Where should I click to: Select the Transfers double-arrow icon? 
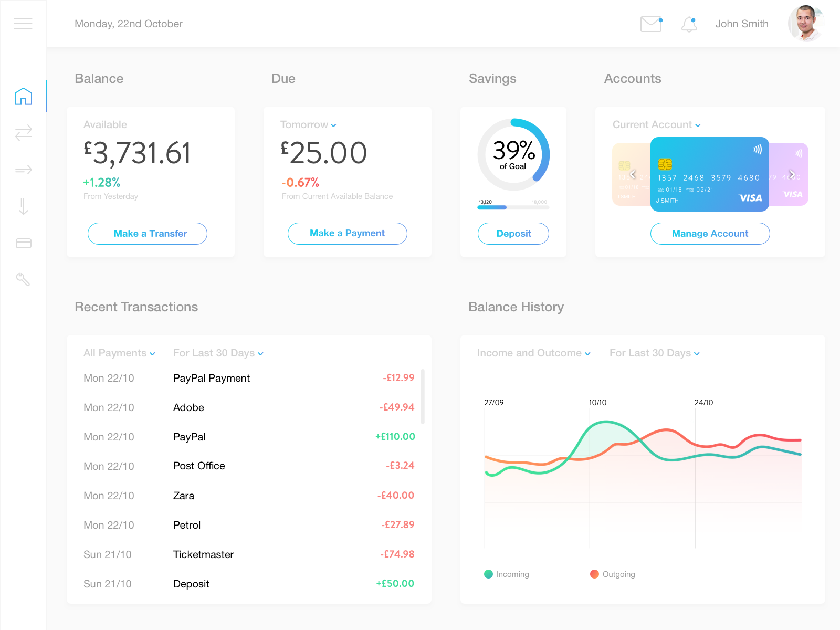(x=23, y=133)
